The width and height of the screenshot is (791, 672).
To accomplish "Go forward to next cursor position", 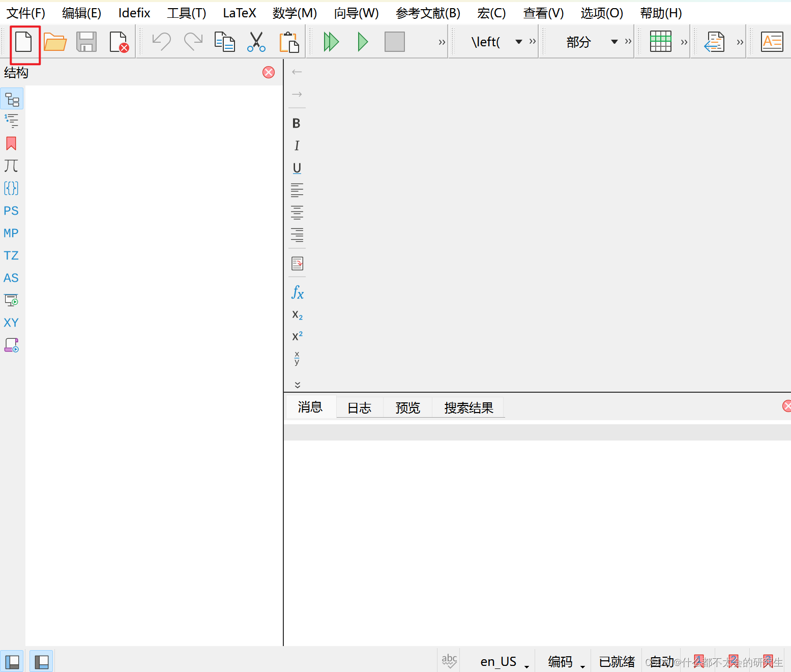I will (297, 95).
